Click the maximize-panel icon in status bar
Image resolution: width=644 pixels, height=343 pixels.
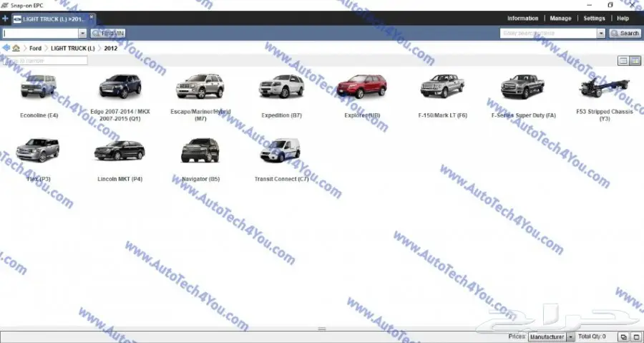636,337
